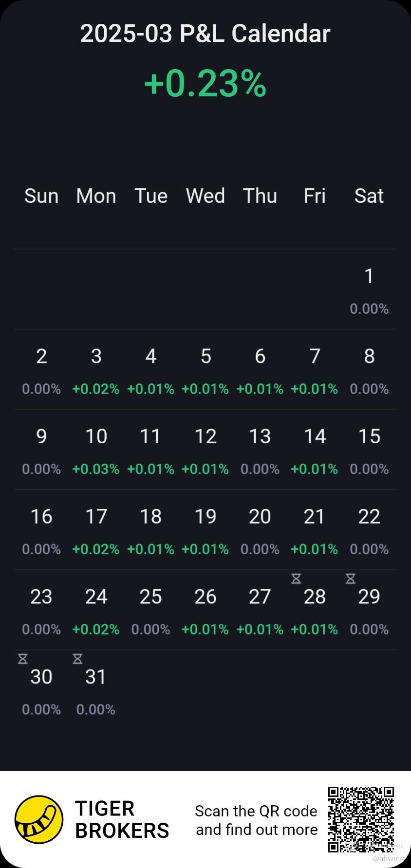Image resolution: width=411 pixels, height=868 pixels.
Task: Click the Sat column header
Action: point(369,196)
